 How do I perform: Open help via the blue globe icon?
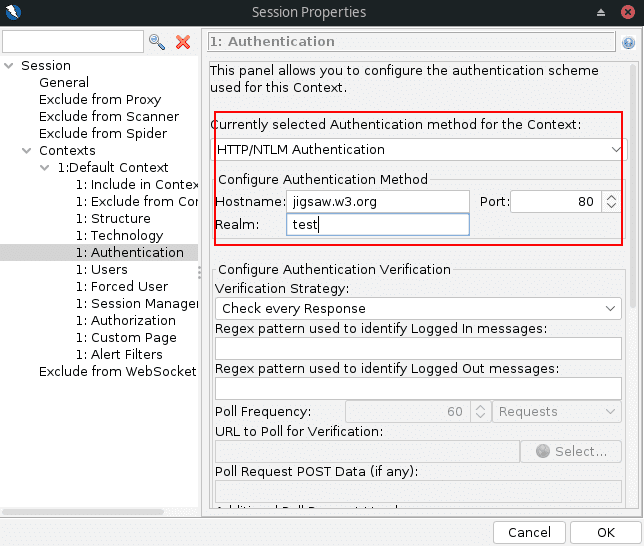(x=628, y=42)
